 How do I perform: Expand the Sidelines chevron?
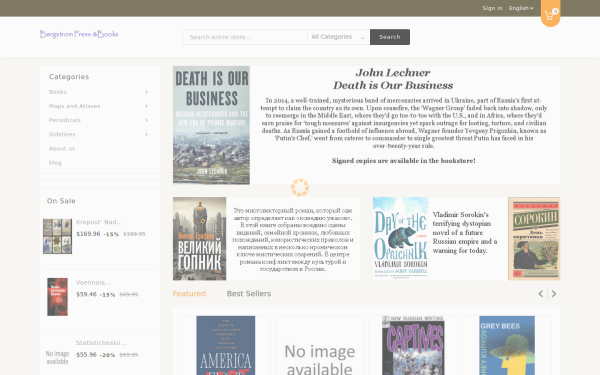click(146, 134)
